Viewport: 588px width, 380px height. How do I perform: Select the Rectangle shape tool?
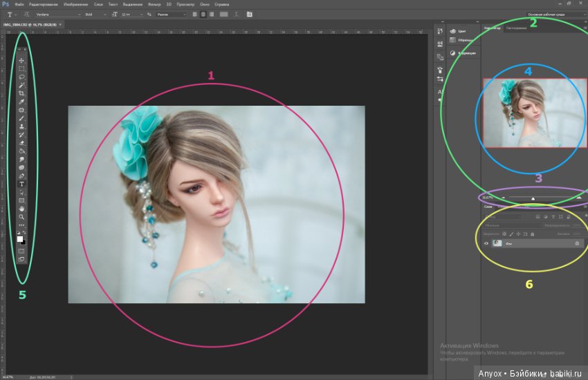(21, 200)
